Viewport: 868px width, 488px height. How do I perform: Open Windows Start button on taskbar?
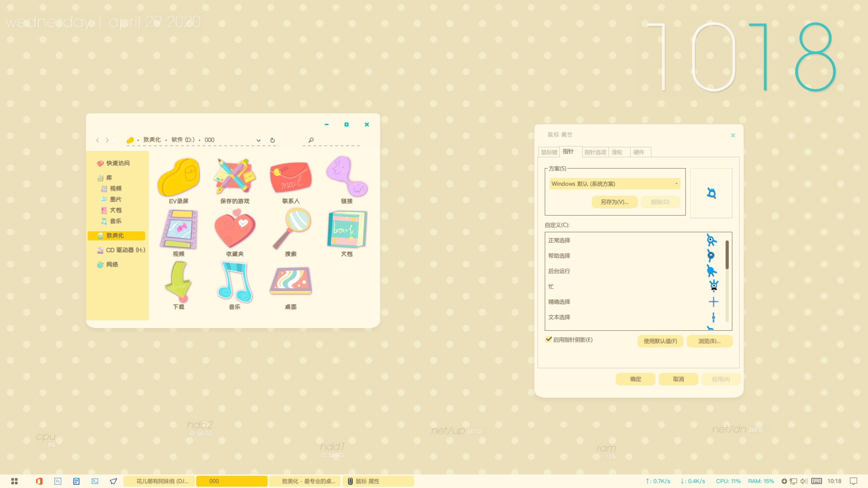tap(14, 481)
